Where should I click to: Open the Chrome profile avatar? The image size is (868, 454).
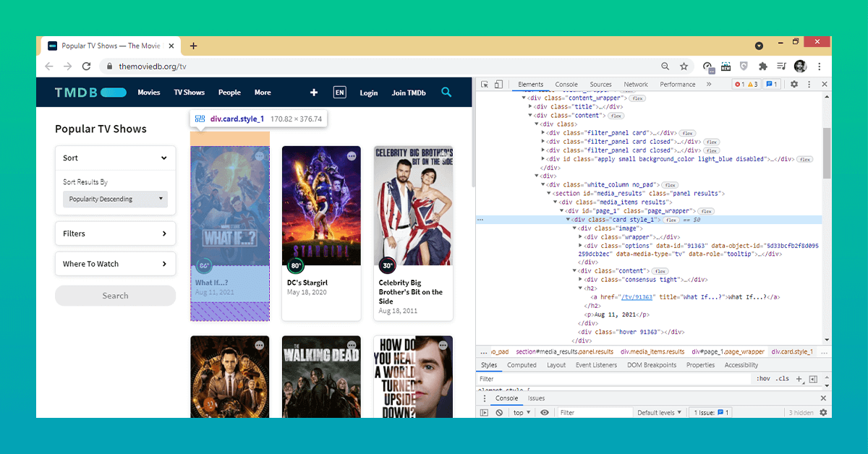pos(800,66)
